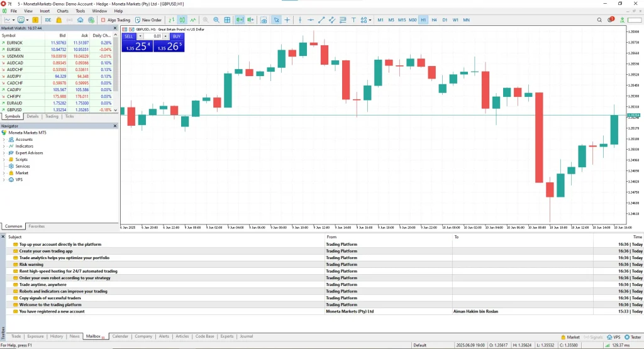644x349 pixels.
Task: Open the new chart dropdown arrow
Action: (14, 19)
